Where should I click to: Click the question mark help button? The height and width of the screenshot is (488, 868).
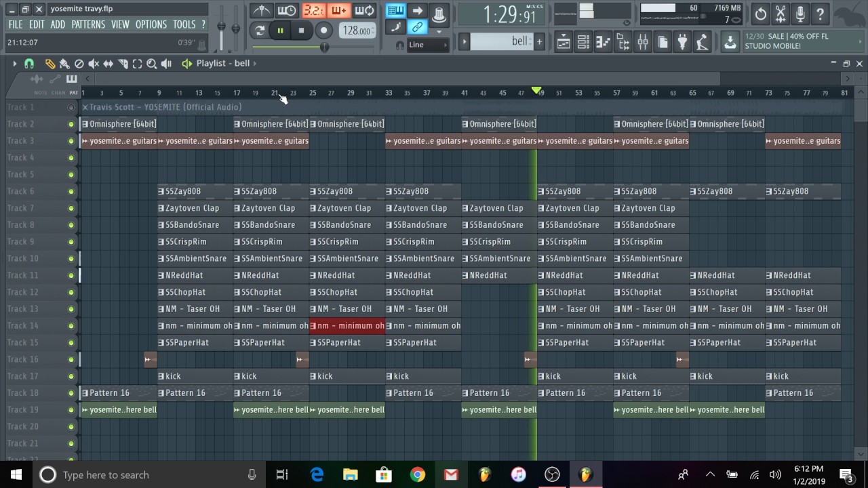tap(820, 14)
